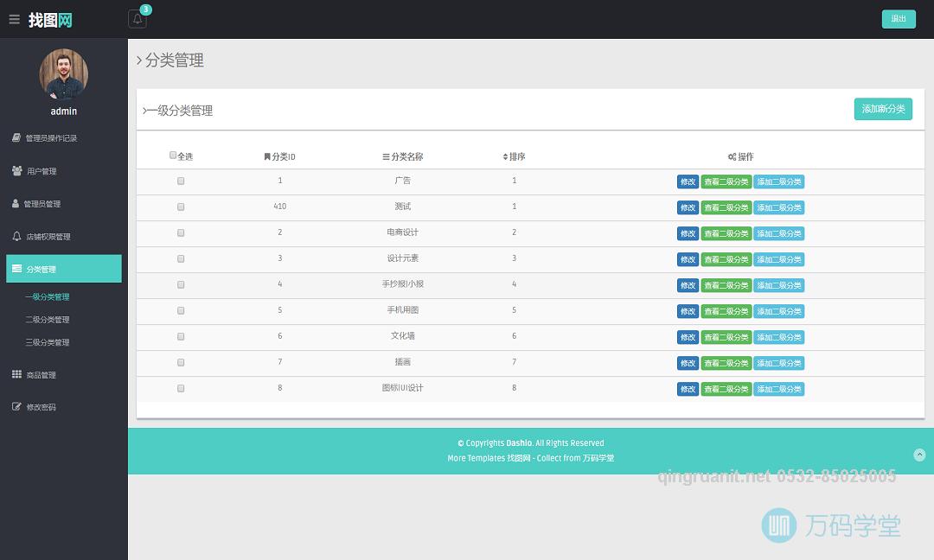Click the edit icon beside 修改密码
The width and height of the screenshot is (934, 560).
coord(16,406)
